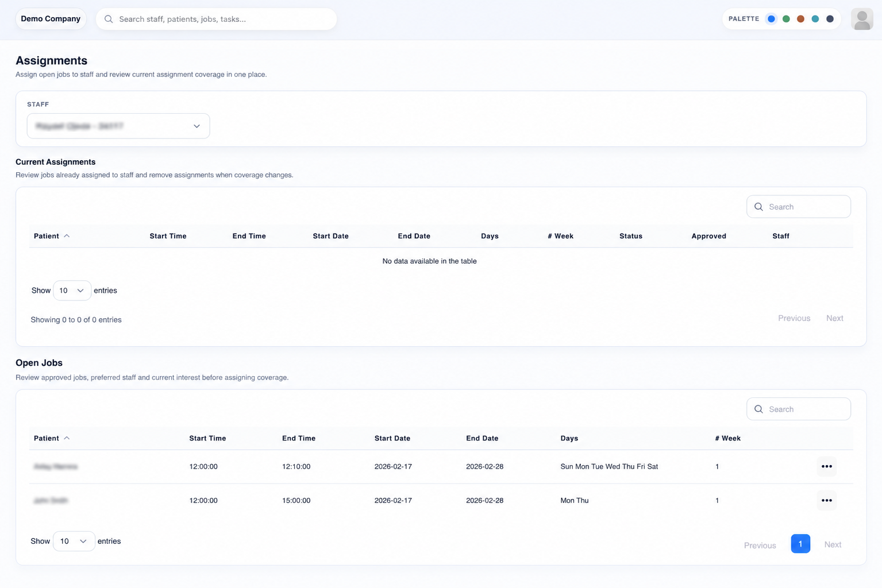Screen dimensions: 882x588
Task: Sort Current Assignments by Days header
Action: [490, 236]
